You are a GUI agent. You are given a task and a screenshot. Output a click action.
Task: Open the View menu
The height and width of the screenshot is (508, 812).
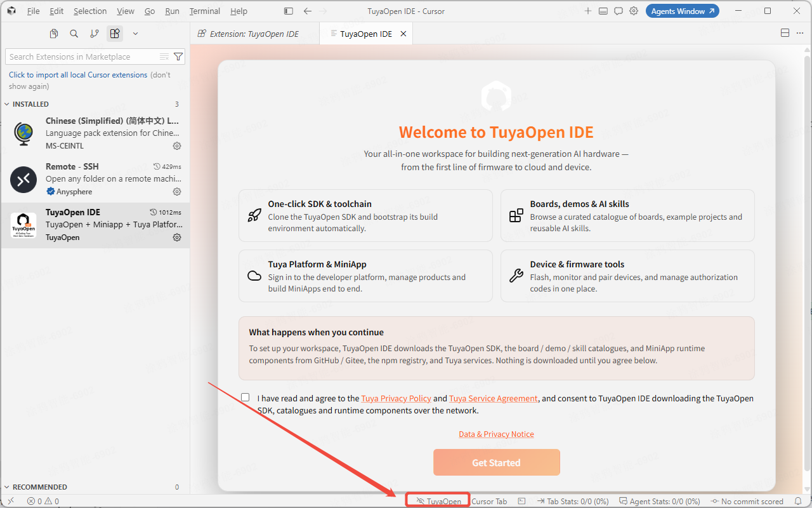pyautogui.click(x=126, y=11)
